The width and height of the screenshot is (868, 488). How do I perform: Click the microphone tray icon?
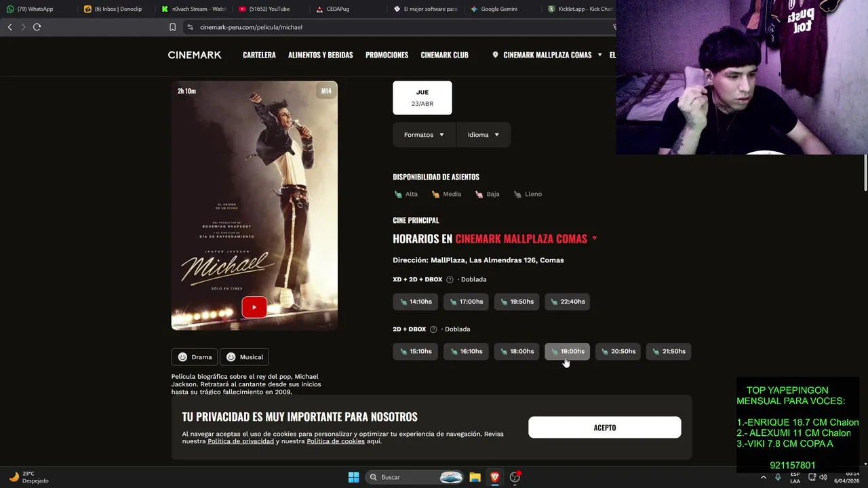pyautogui.click(x=778, y=477)
